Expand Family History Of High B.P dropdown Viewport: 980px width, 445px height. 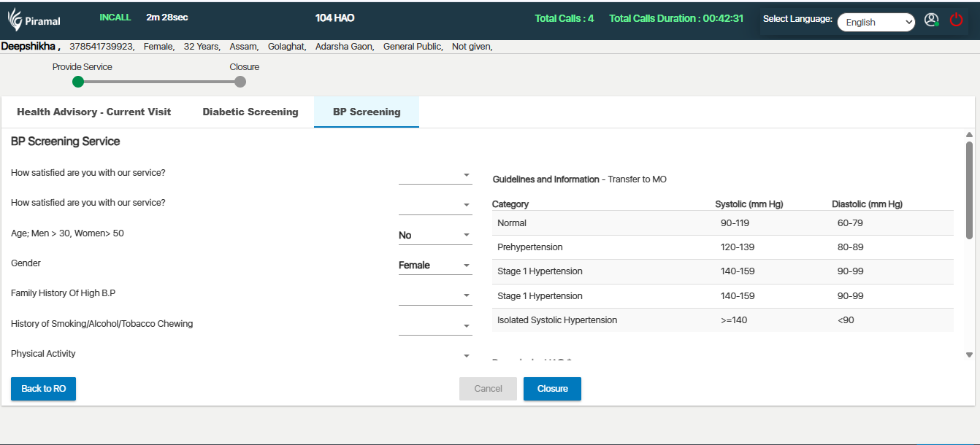tap(435, 295)
